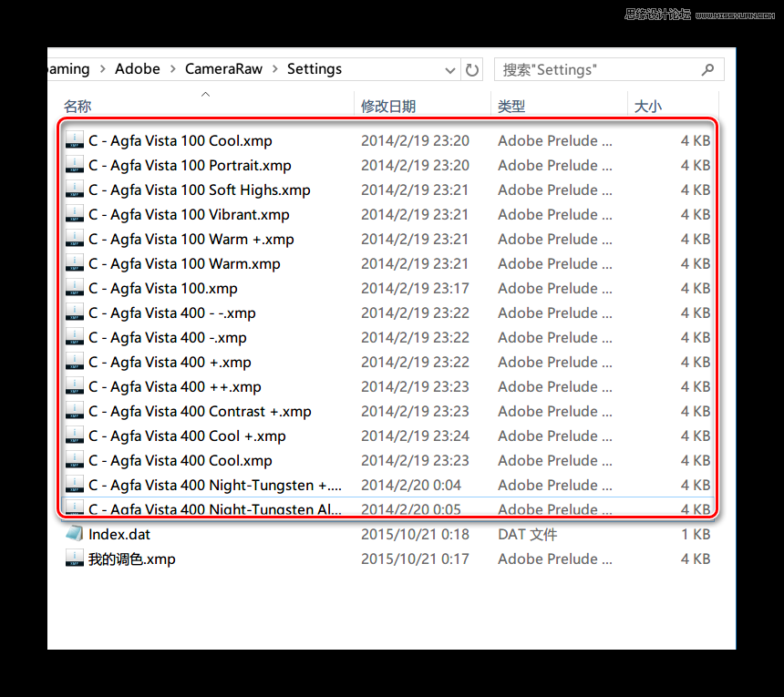Sort files by the 名称 column
The image size is (784, 697).
(x=77, y=106)
